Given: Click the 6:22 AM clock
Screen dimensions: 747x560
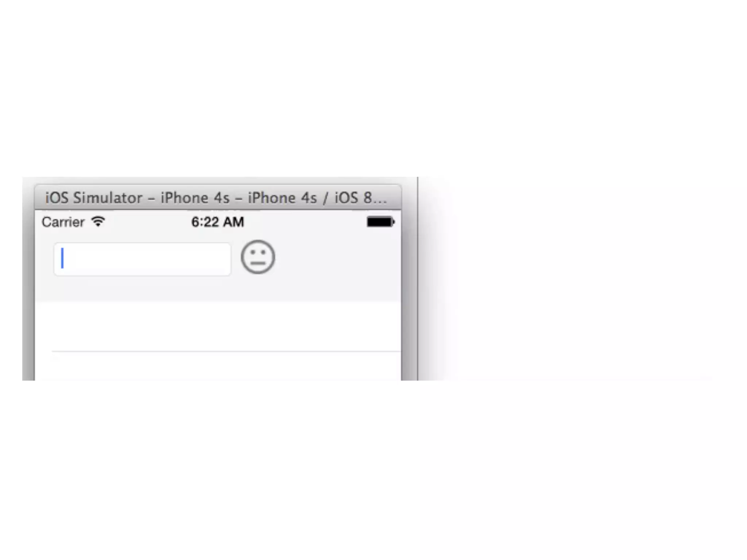Looking at the screenshot, I should pyautogui.click(x=218, y=222).
